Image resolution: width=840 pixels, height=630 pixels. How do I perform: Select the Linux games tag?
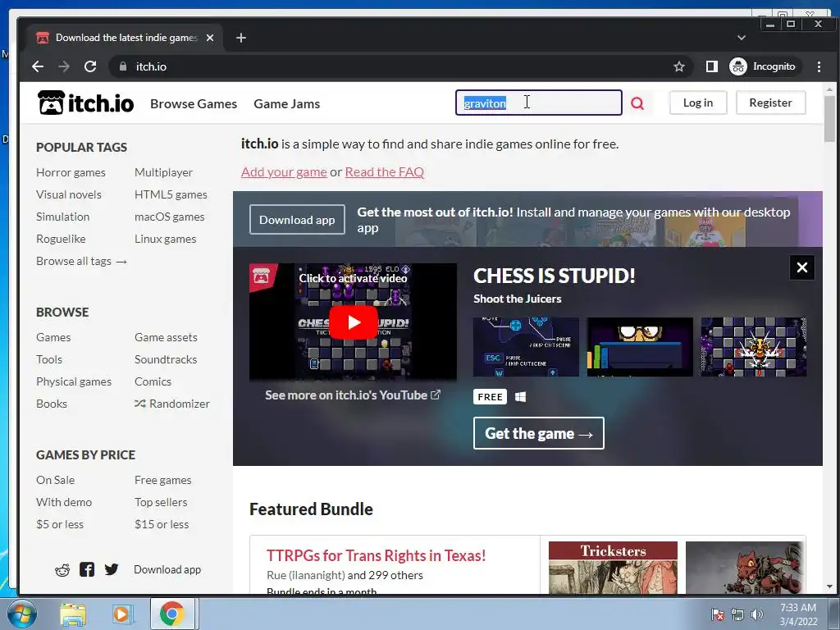click(165, 239)
